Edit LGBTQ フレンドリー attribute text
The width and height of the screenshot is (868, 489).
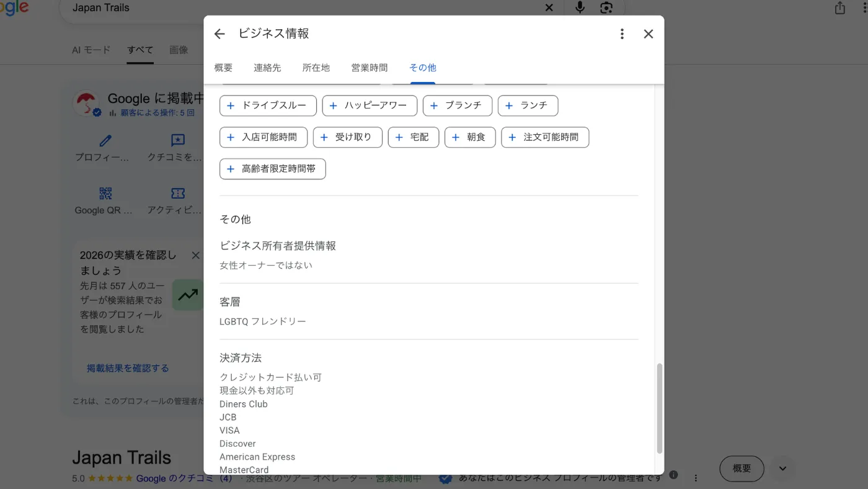click(263, 321)
